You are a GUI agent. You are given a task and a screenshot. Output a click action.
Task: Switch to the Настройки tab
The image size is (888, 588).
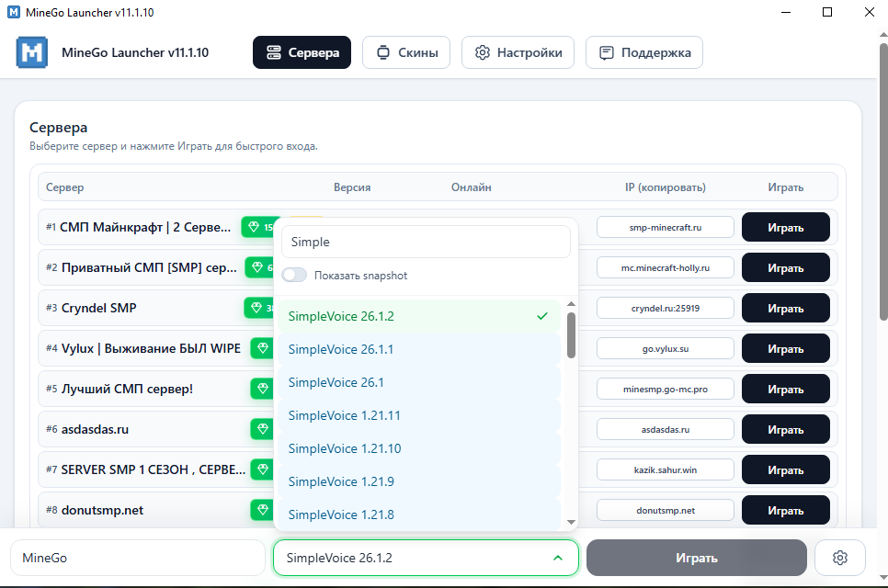pyautogui.click(x=518, y=52)
